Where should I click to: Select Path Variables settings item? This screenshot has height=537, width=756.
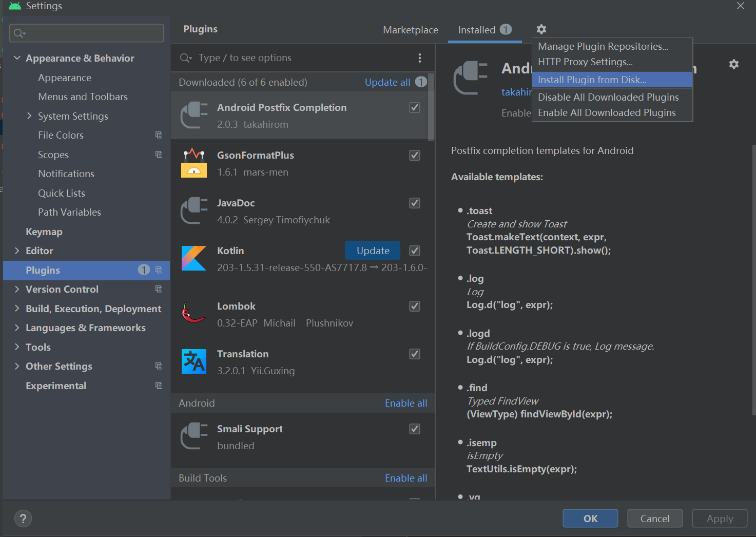coord(69,212)
